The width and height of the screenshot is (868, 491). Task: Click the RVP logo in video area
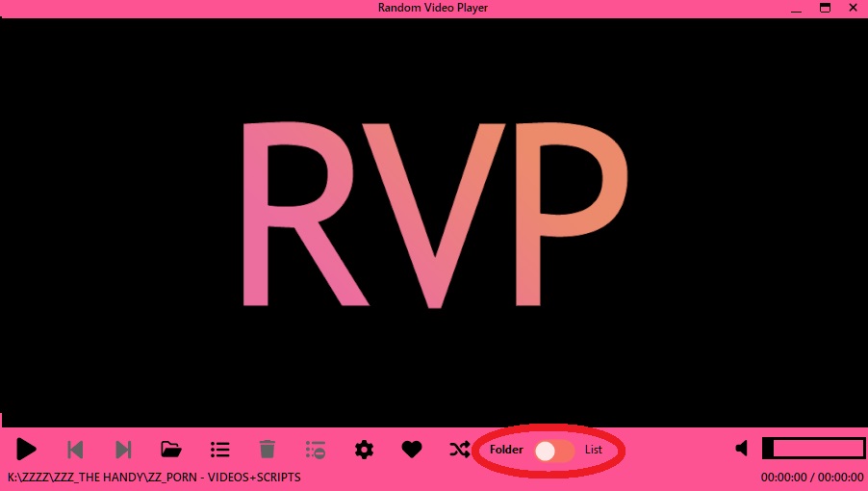click(x=433, y=212)
